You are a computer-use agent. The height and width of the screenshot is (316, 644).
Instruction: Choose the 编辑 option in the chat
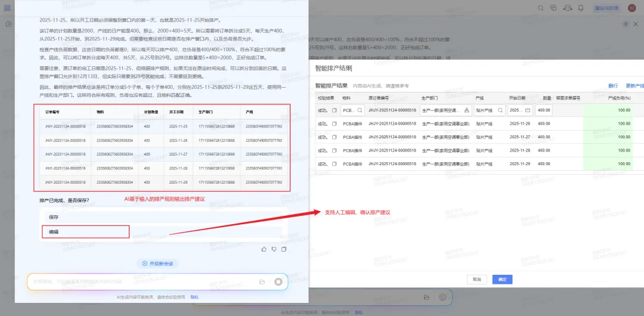tap(54, 231)
